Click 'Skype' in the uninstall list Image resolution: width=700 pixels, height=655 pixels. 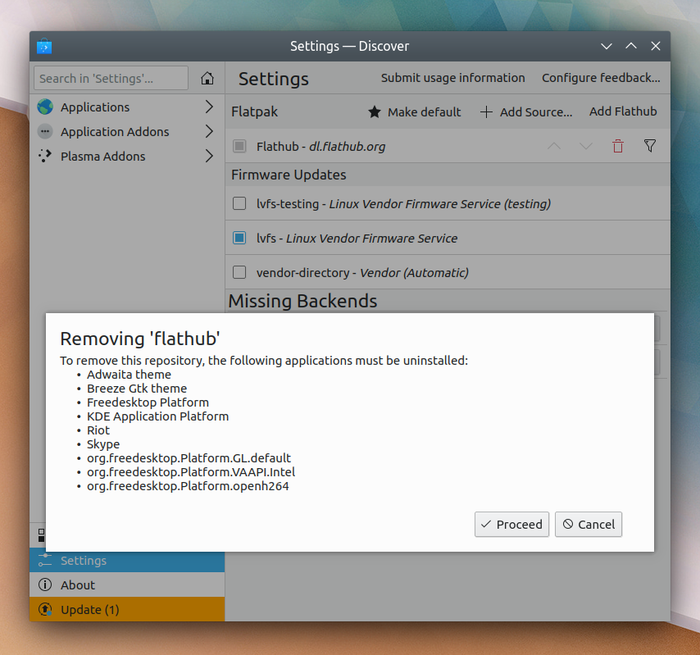tap(103, 444)
